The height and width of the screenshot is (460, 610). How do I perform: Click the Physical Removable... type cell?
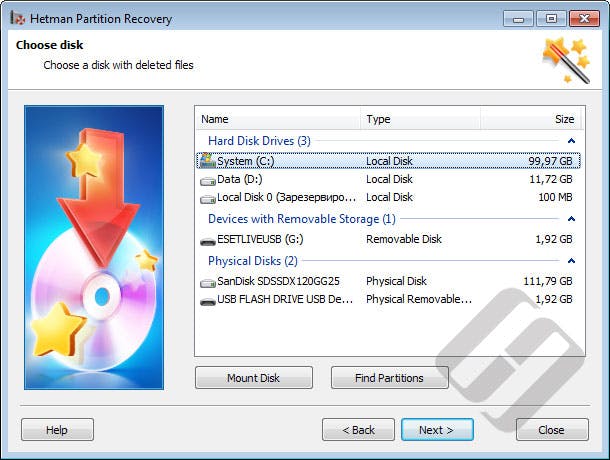point(419,299)
